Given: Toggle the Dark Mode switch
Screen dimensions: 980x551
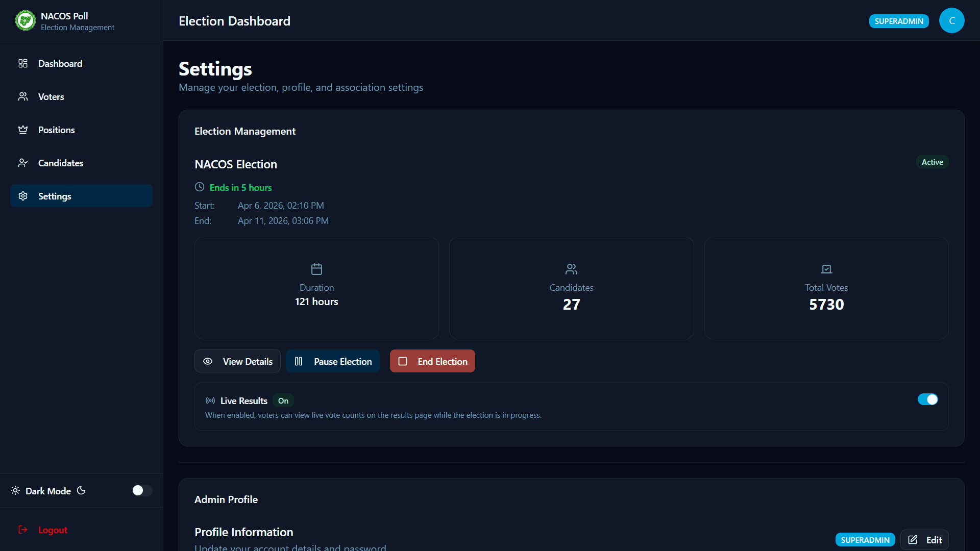Looking at the screenshot, I should 142,490.
